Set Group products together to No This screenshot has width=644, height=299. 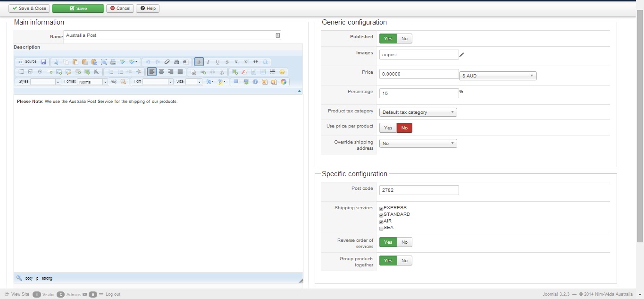click(404, 260)
